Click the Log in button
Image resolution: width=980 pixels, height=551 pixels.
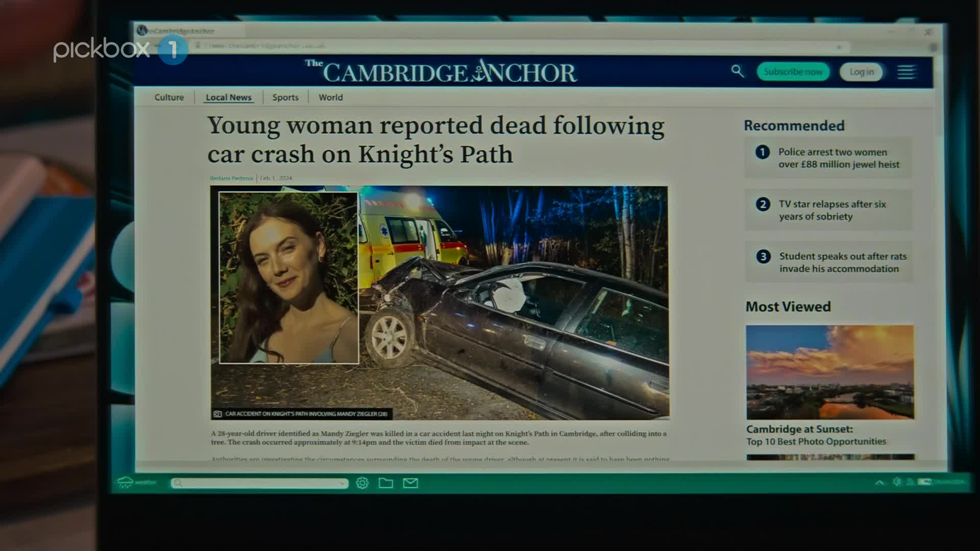[862, 72]
